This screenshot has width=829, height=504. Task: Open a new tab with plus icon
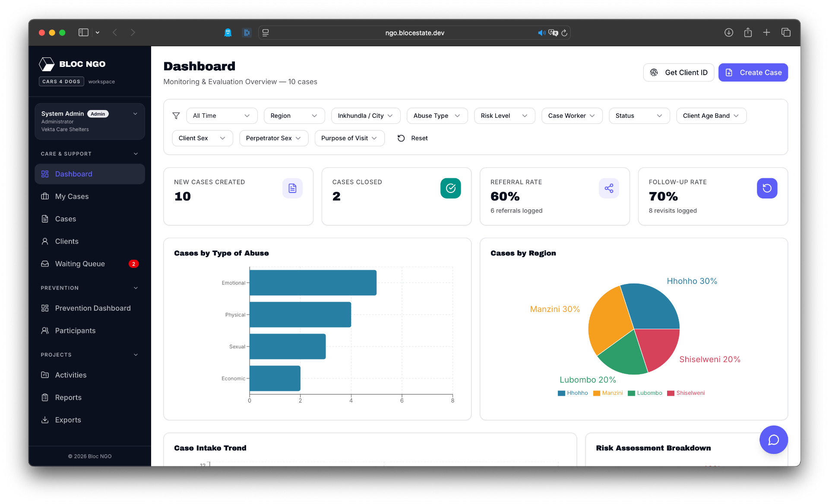pos(766,32)
